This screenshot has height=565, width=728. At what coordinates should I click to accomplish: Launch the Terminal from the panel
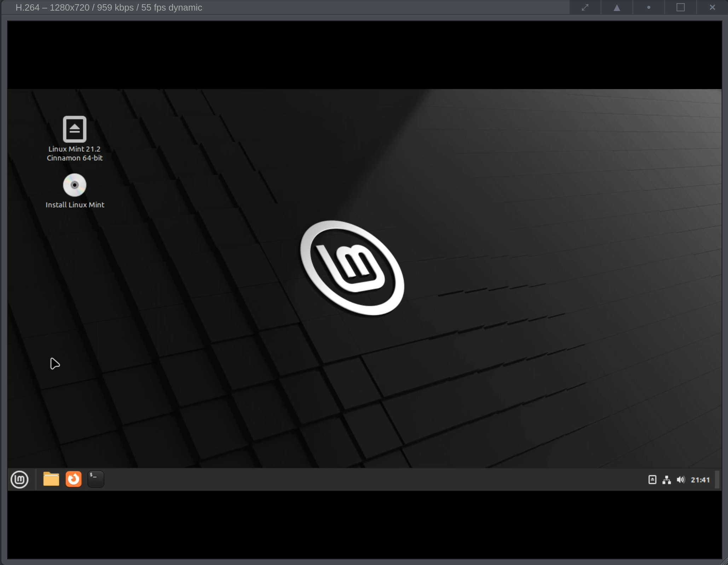pos(96,479)
